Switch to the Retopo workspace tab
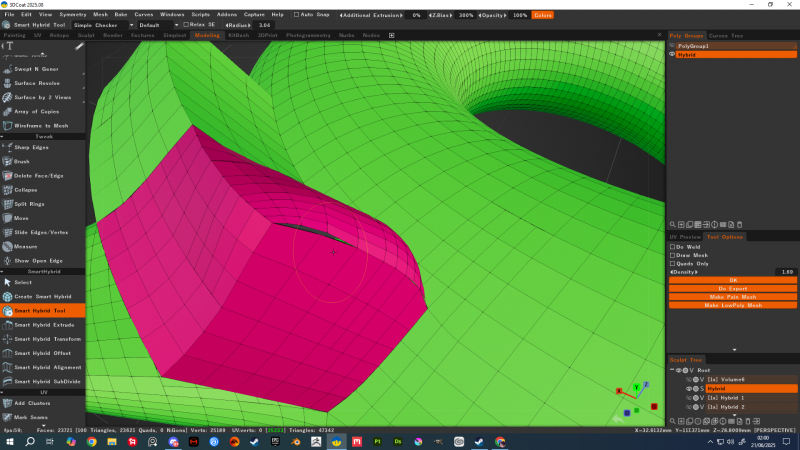 click(60, 35)
